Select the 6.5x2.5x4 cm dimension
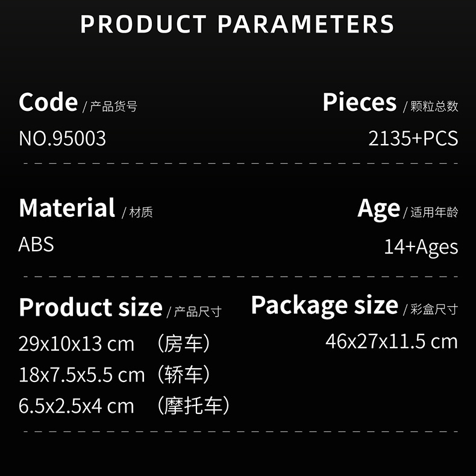The width and height of the screenshot is (476, 476). point(77,406)
